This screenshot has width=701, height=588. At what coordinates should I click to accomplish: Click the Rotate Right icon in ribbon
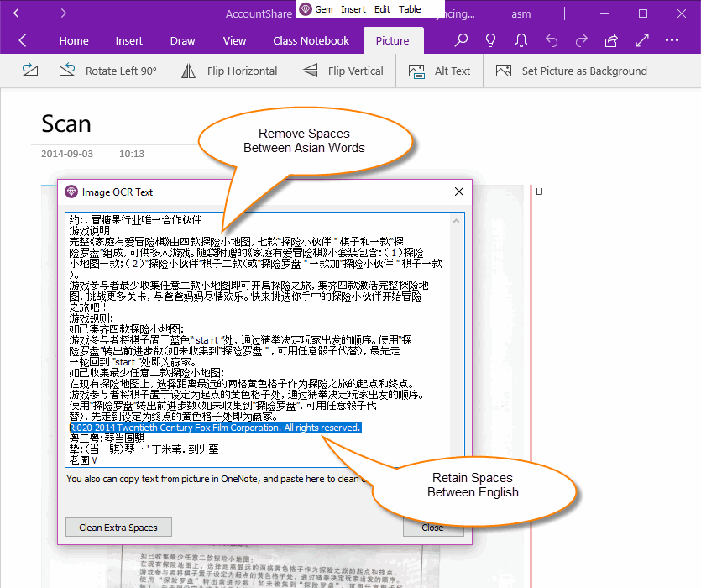pyautogui.click(x=30, y=71)
